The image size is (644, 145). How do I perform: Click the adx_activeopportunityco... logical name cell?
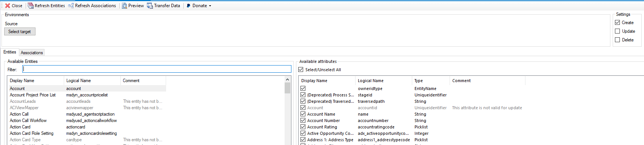click(x=383, y=133)
